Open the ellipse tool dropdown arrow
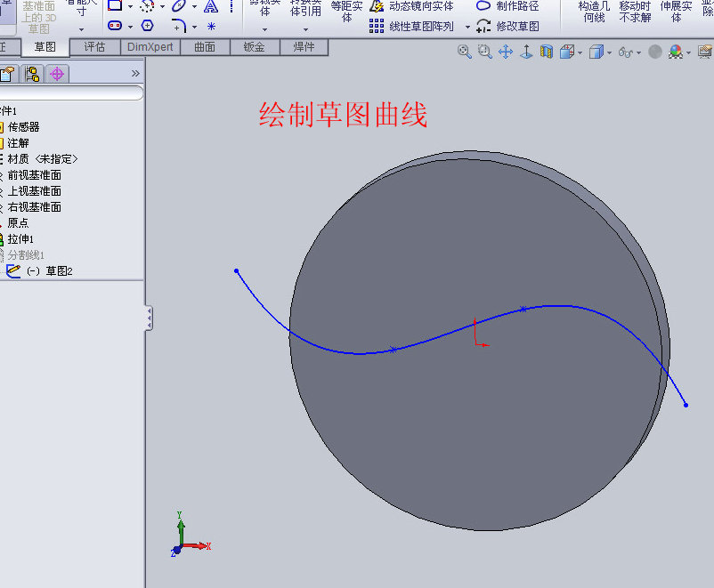Viewport: 714px width, 588px height. click(x=194, y=6)
